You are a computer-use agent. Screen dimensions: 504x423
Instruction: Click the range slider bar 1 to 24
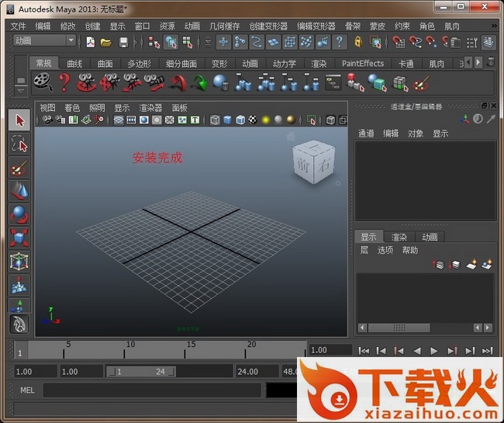coord(140,372)
